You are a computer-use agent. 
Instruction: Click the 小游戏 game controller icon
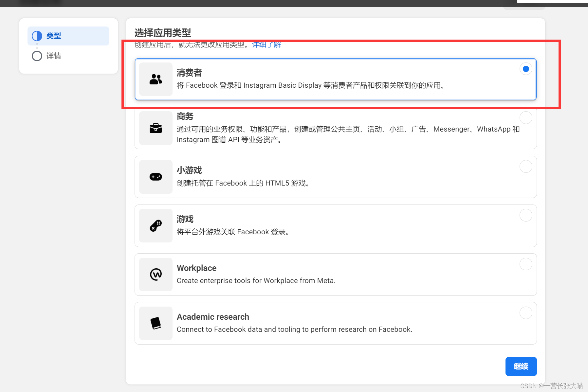pos(155,177)
